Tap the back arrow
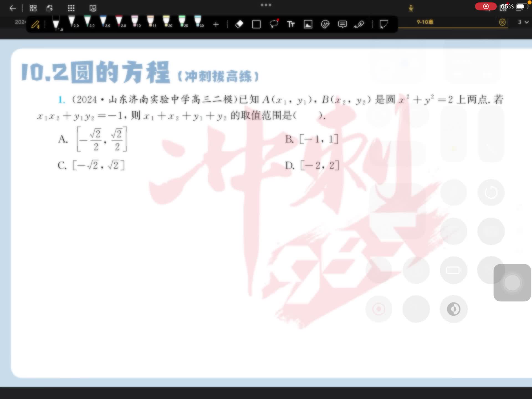Screen dimensions: 532x399 [13, 8]
